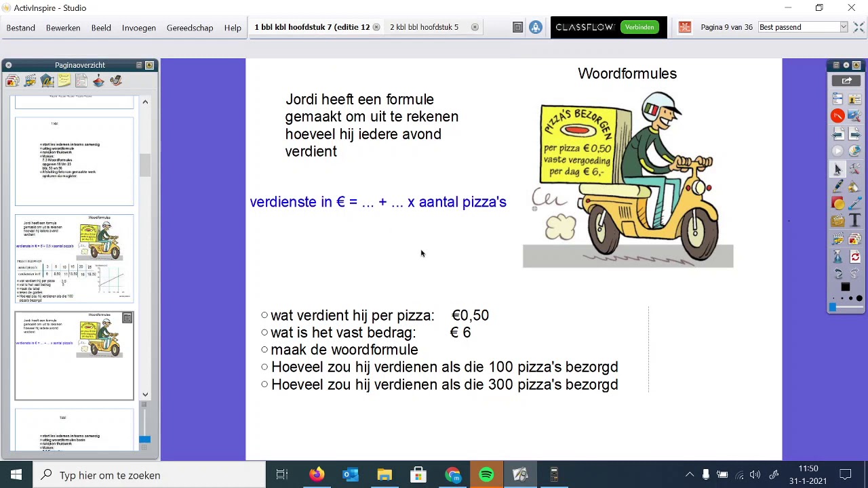Image resolution: width=868 pixels, height=488 pixels.
Task: Click the Clear spray bottle tool
Action: click(837, 258)
